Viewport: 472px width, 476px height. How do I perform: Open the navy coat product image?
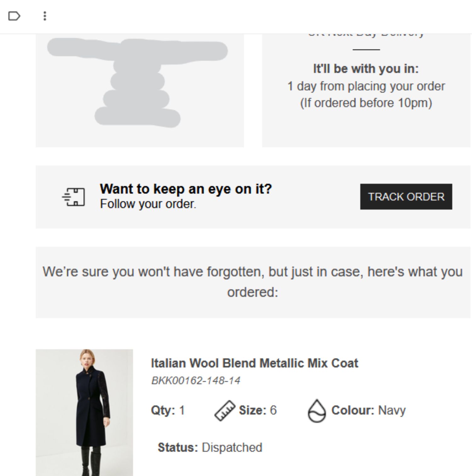coord(84,412)
